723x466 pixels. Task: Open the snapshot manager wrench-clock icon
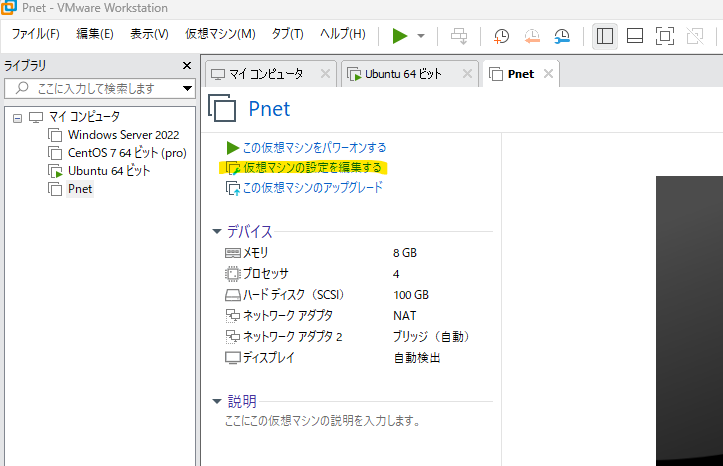[562, 35]
